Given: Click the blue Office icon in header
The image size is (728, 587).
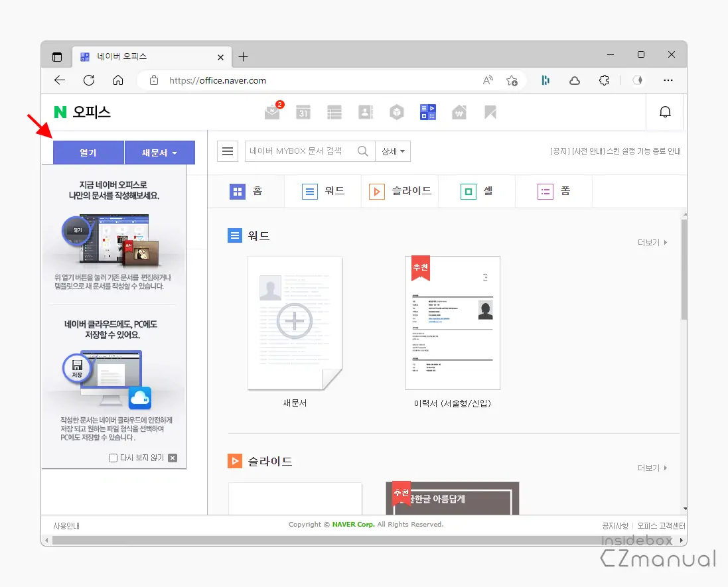Looking at the screenshot, I should pyautogui.click(x=427, y=112).
